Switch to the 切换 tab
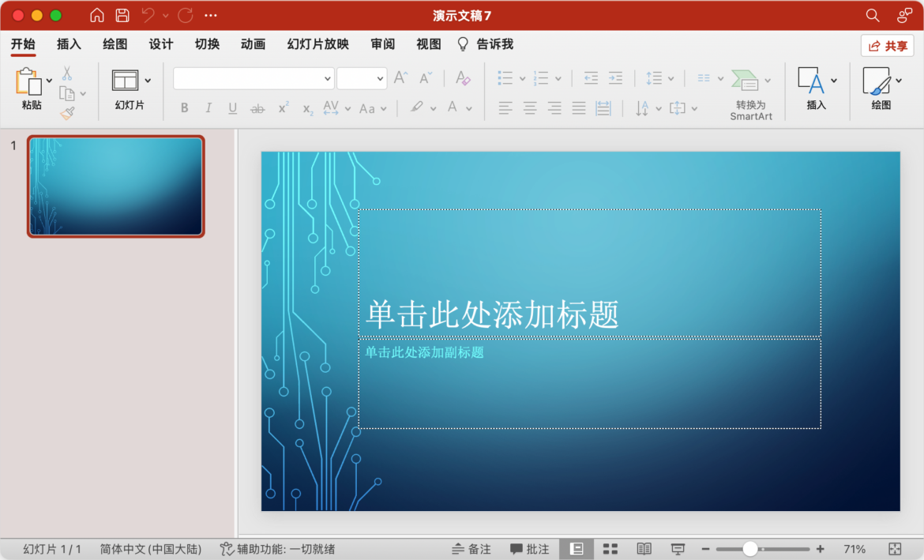924x560 pixels. [x=208, y=44]
